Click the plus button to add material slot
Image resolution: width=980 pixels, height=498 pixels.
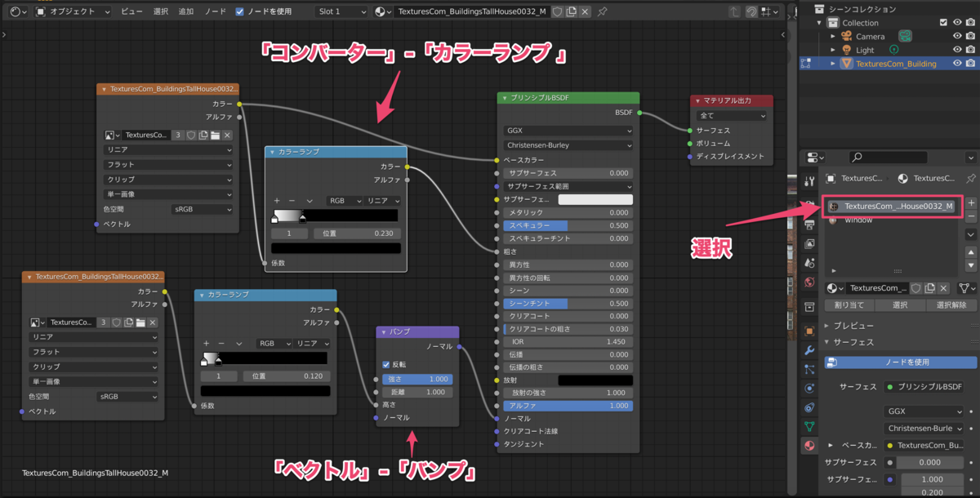pos(971,202)
